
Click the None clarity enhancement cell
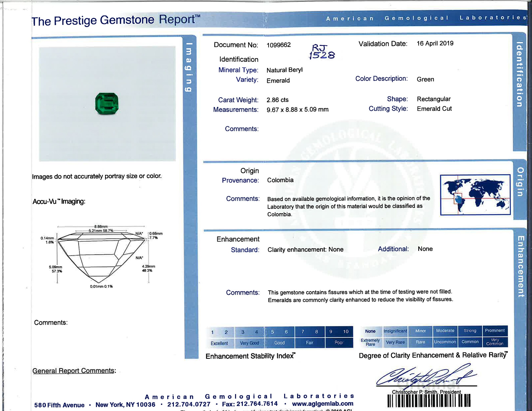(370, 331)
